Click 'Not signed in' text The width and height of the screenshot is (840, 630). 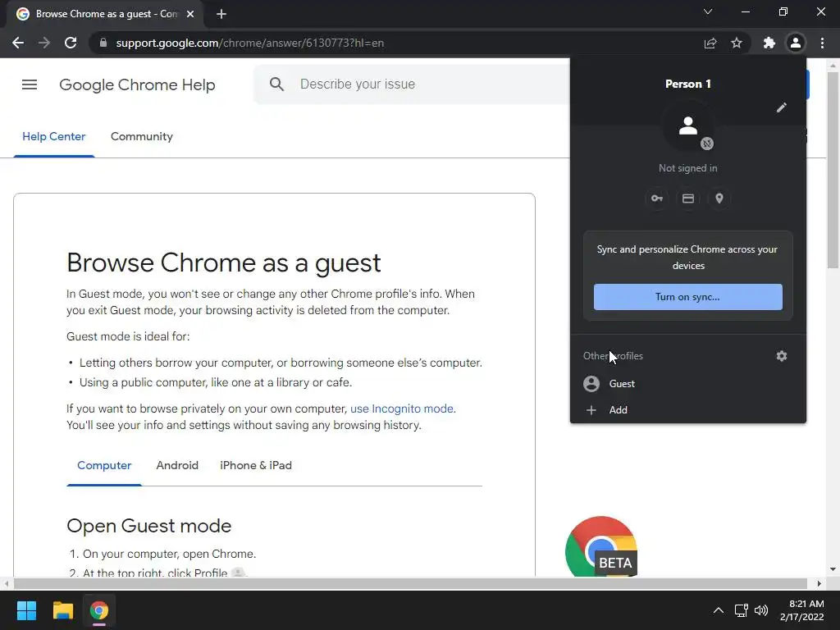[688, 168]
